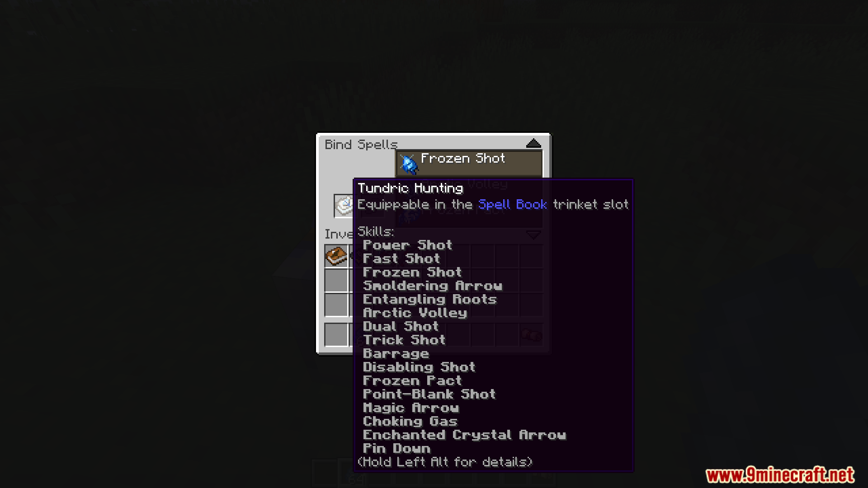This screenshot has height=488, width=868.
Task: Click the blue Spell Book text in tooltip
Action: [513, 205]
